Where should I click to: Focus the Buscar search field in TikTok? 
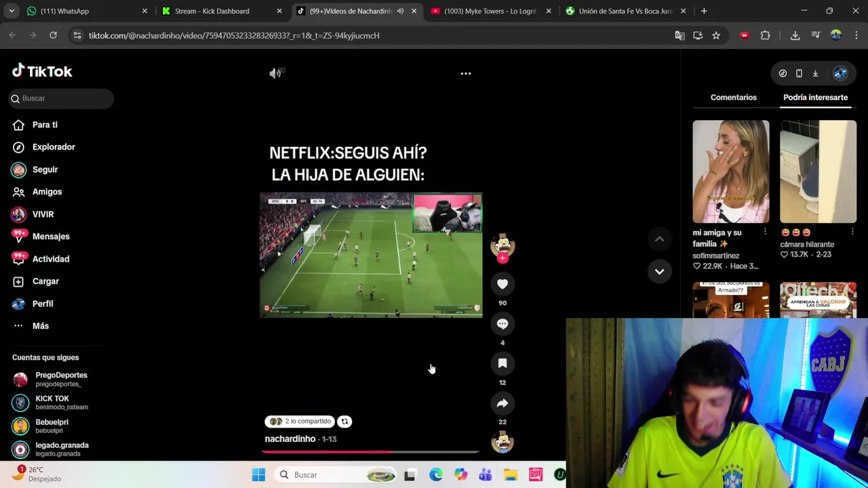(x=61, y=98)
